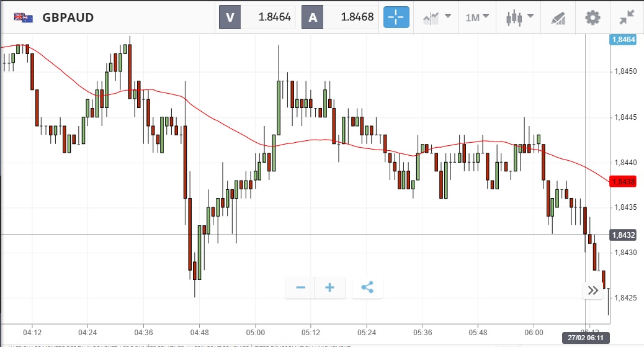
Task: Zoom out the chart with minus
Action: click(x=301, y=287)
